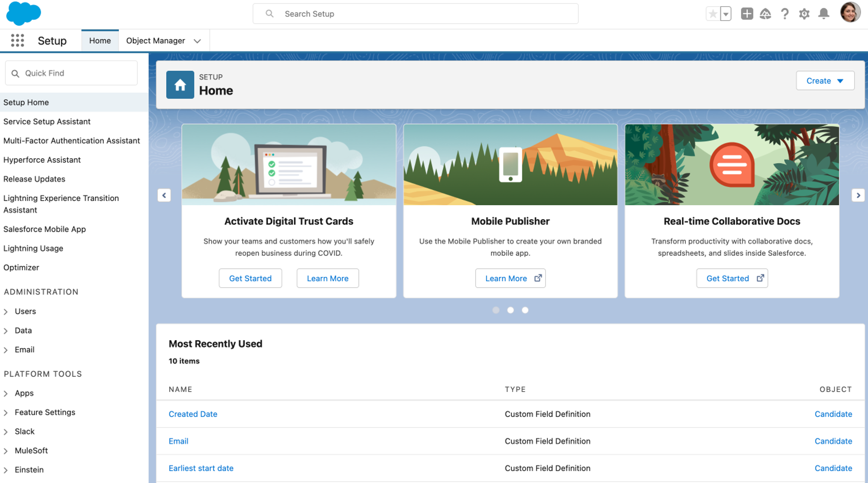868x483 pixels.
Task: Click the user profile avatar
Action: (850, 12)
